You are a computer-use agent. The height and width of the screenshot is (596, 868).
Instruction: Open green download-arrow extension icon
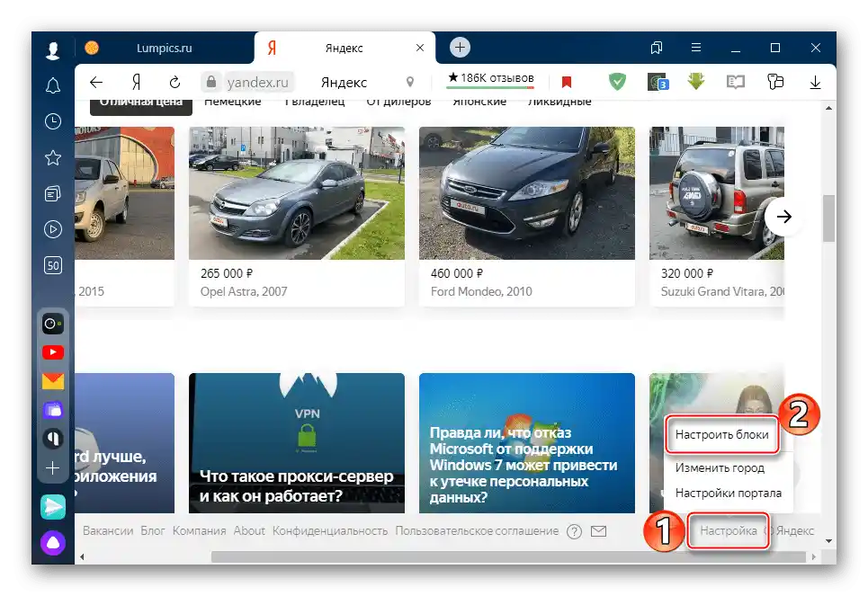(x=696, y=82)
